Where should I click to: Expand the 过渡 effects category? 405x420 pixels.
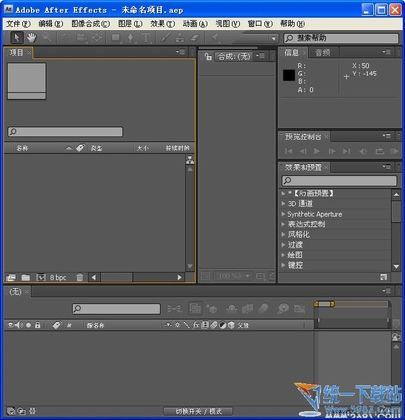tap(283, 245)
